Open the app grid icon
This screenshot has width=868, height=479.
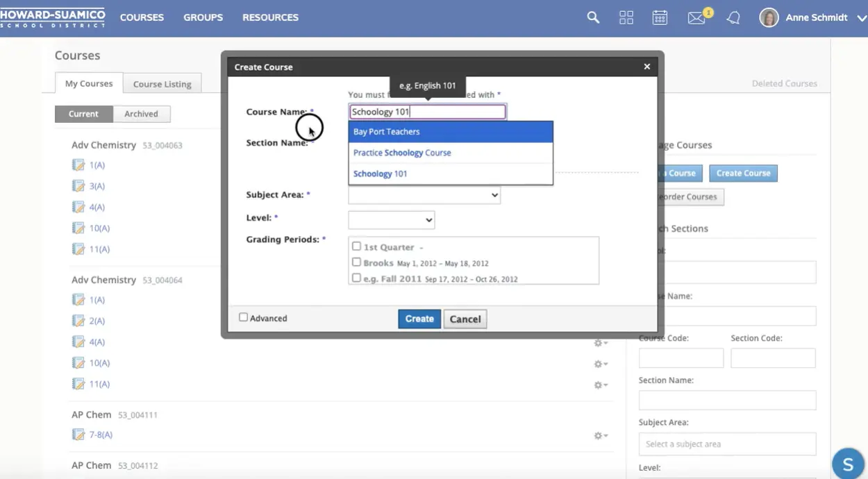626,18
